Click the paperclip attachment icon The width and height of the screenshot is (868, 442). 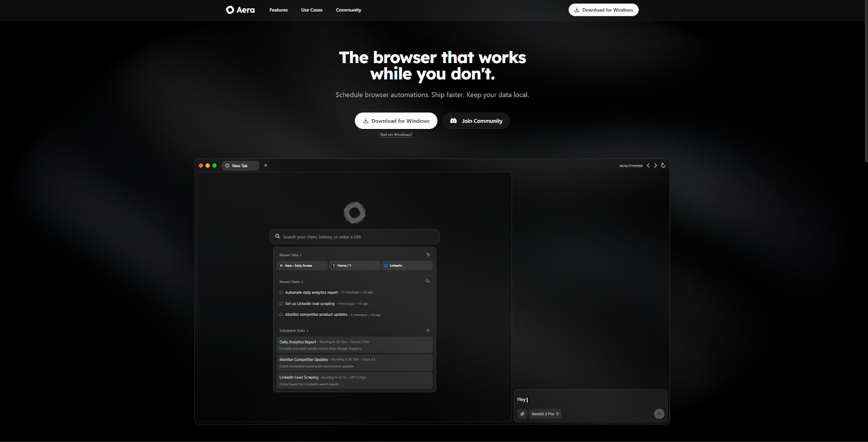coord(522,414)
